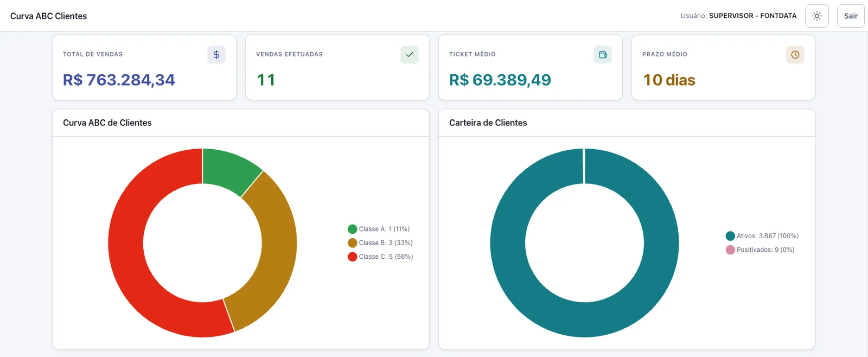Click the TICKET MÉDIO label
The image size is (868, 357).
pos(473,54)
